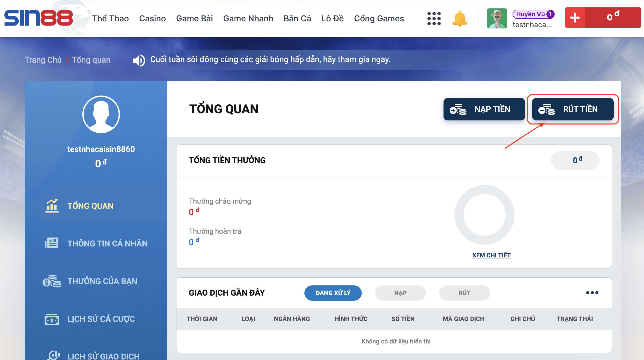The image size is (644, 360).
Task: Click the profile silhouette avatar in sidebar
Action: click(x=101, y=114)
